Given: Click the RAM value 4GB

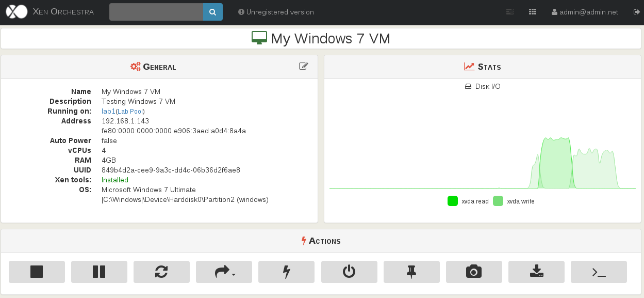Looking at the screenshot, I should point(109,160).
